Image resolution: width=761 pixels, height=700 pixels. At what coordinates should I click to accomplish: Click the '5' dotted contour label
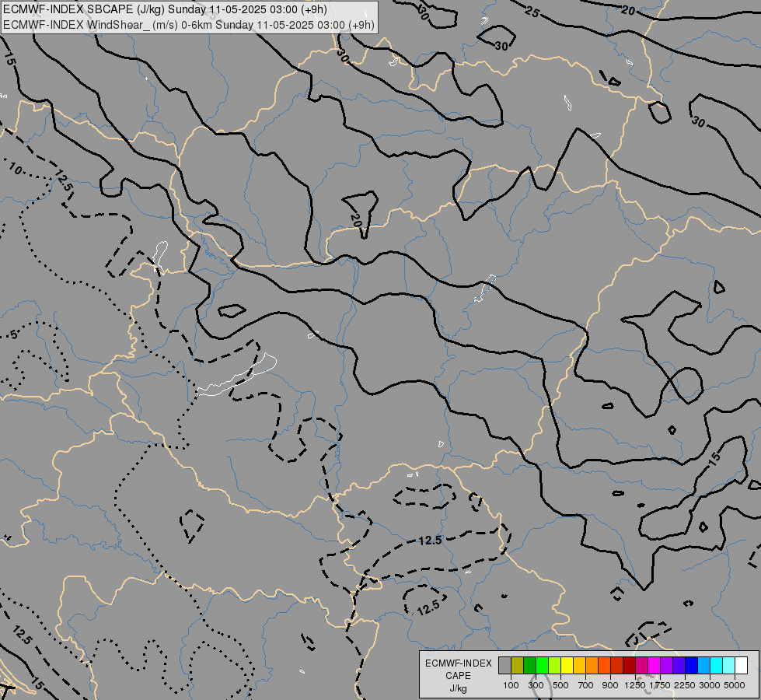click(x=13, y=334)
